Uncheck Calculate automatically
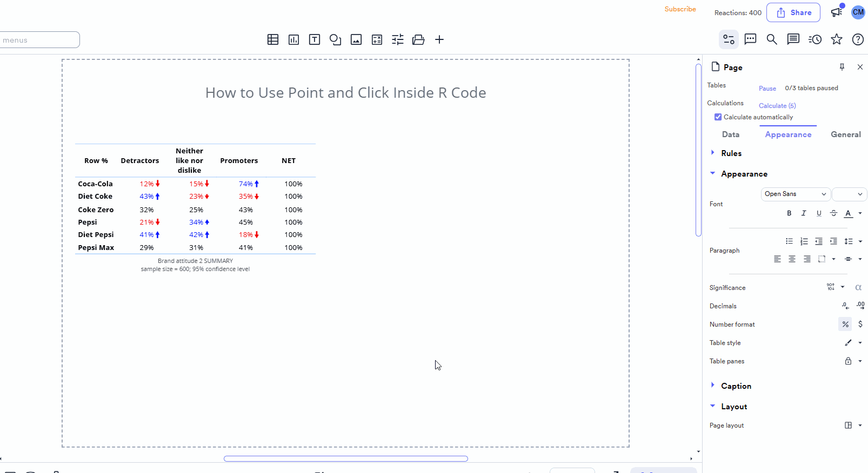 click(x=718, y=117)
